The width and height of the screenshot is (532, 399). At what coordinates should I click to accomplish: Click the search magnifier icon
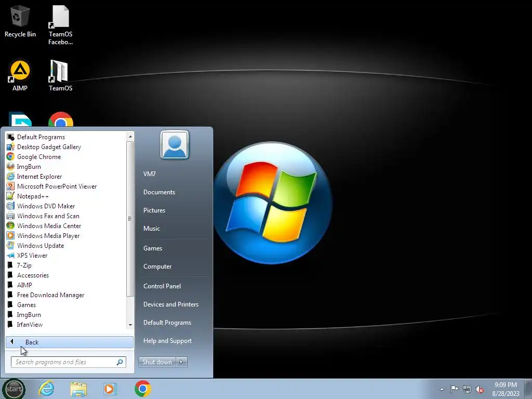[120, 362]
